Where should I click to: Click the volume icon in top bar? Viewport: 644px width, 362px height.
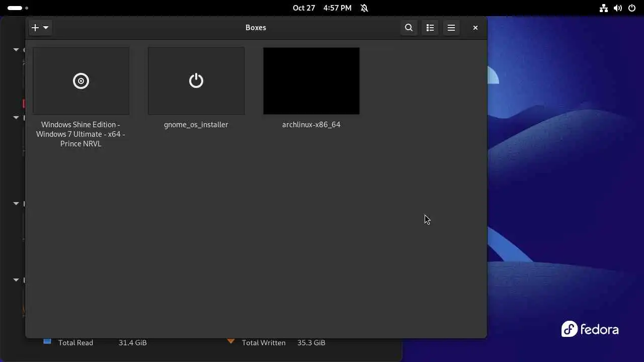click(x=618, y=8)
